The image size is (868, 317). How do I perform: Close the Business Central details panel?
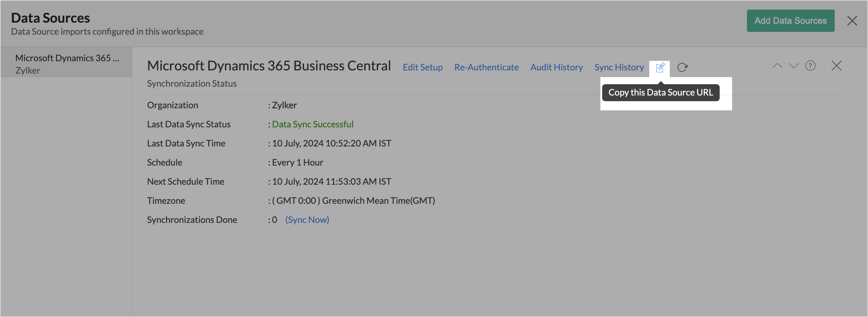(836, 66)
